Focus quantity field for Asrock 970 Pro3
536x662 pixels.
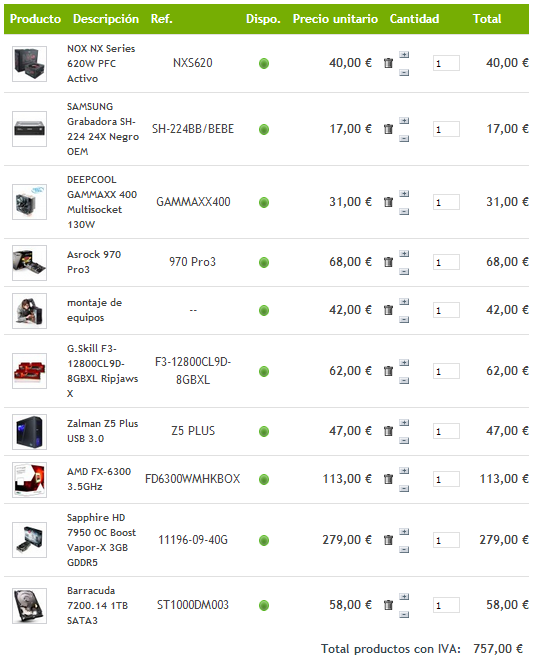446,262
